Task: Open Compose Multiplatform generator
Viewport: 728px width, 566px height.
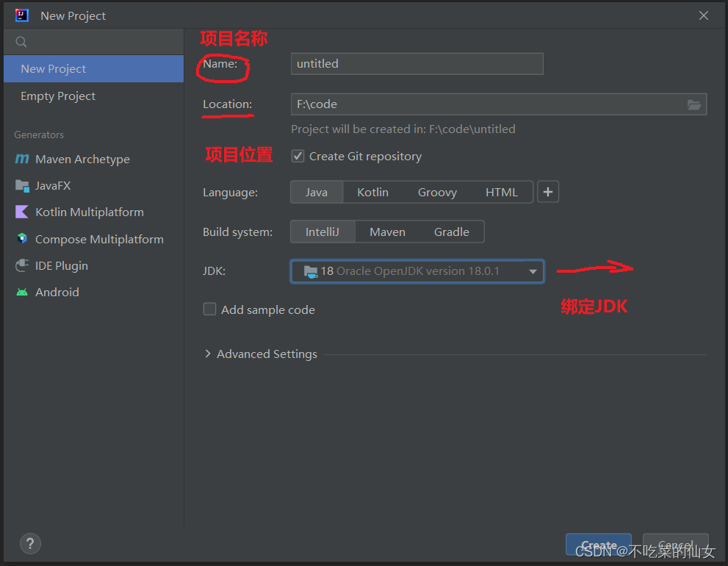Action: click(94, 239)
